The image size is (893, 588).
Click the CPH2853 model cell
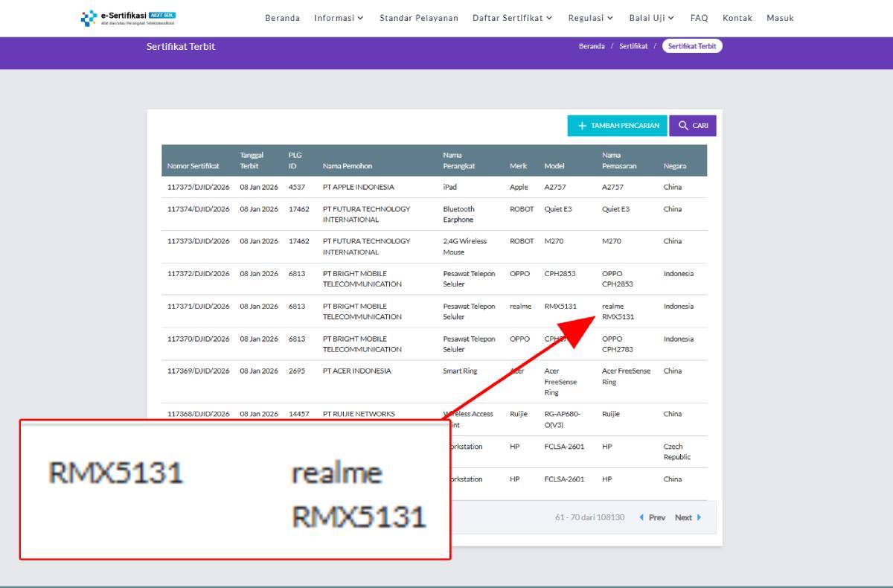pyautogui.click(x=560, y=273)
